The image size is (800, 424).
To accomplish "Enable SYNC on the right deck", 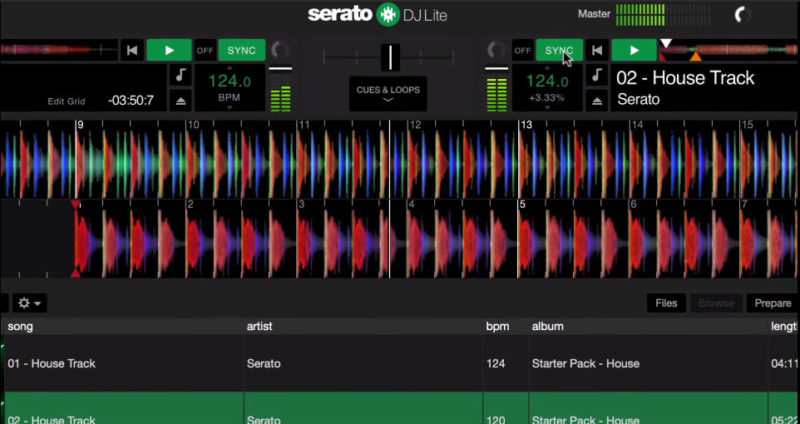I will [x=559, y=51].
